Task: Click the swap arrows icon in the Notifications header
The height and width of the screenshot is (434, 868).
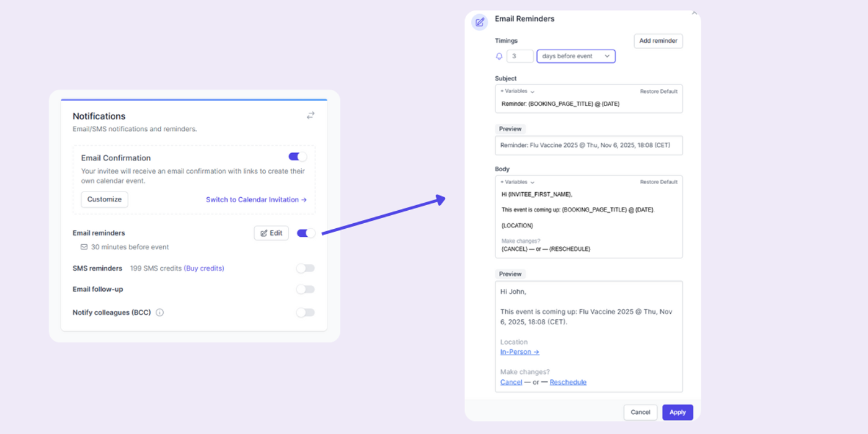Action: click(310, 115)
